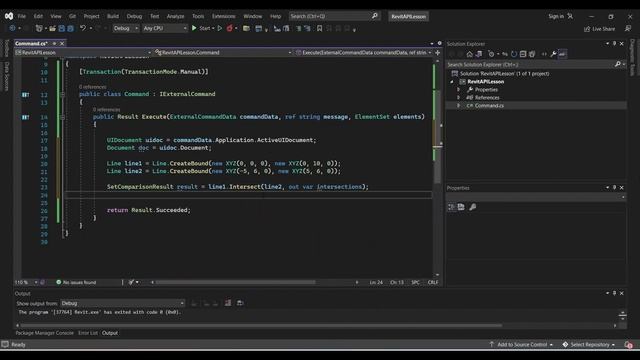This screenshot has height=360, width=640.
Task: Open the Debug configuration dropdown
Action: 136,28
